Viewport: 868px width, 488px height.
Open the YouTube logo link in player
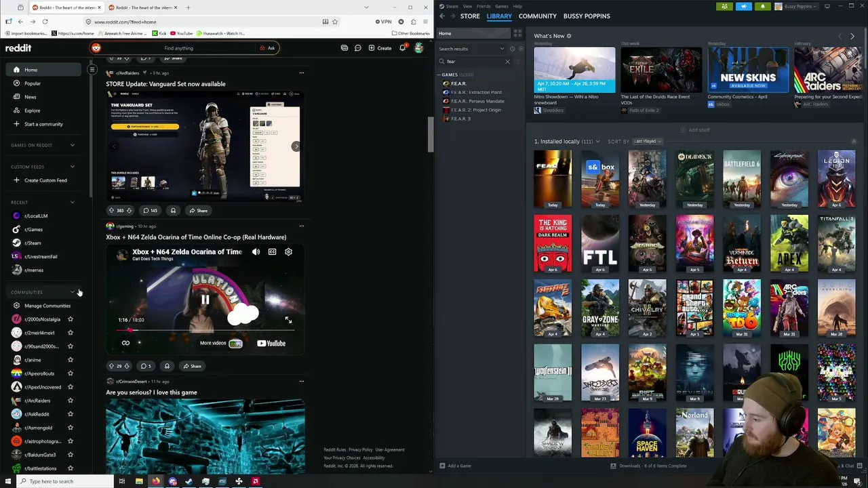271,343
